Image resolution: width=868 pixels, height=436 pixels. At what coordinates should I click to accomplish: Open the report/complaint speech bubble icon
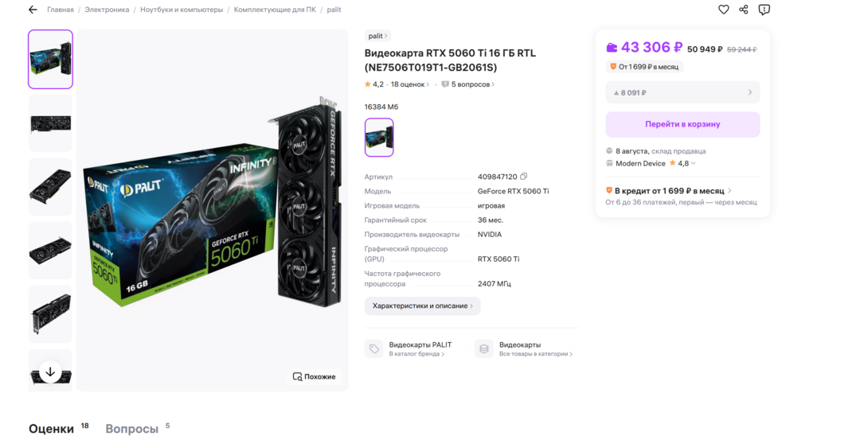pos(764,10)
